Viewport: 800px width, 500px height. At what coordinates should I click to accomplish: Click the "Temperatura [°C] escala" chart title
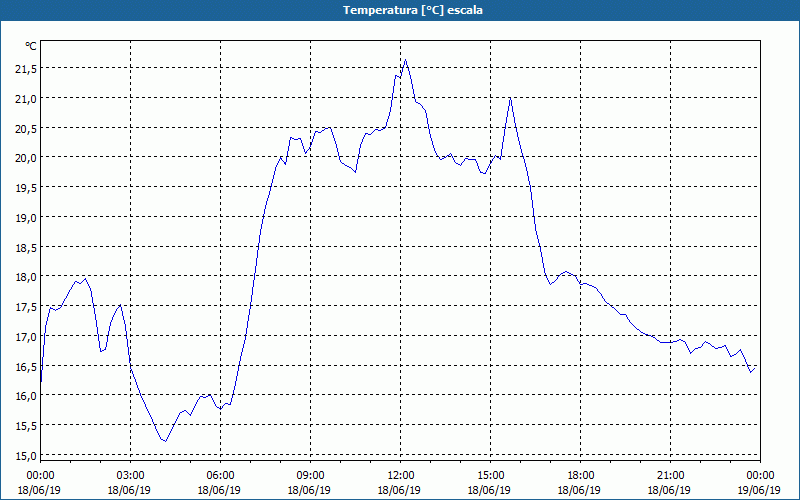pos(413,10)
